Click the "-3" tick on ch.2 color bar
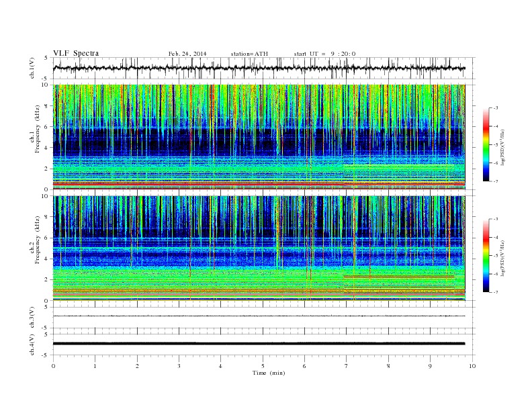The height and width of the screenshot is (411, 532). pyautogui.click(x=496, y=219)
